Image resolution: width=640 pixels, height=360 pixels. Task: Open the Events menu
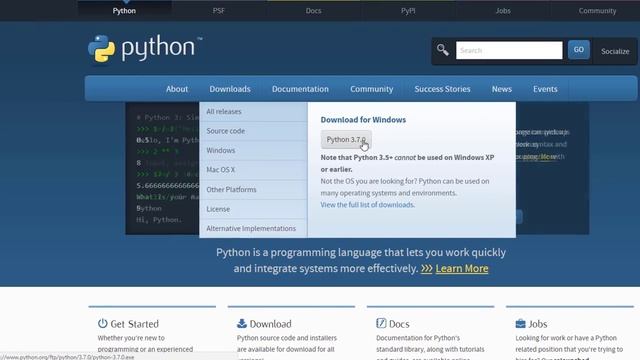tap(545, 89)
